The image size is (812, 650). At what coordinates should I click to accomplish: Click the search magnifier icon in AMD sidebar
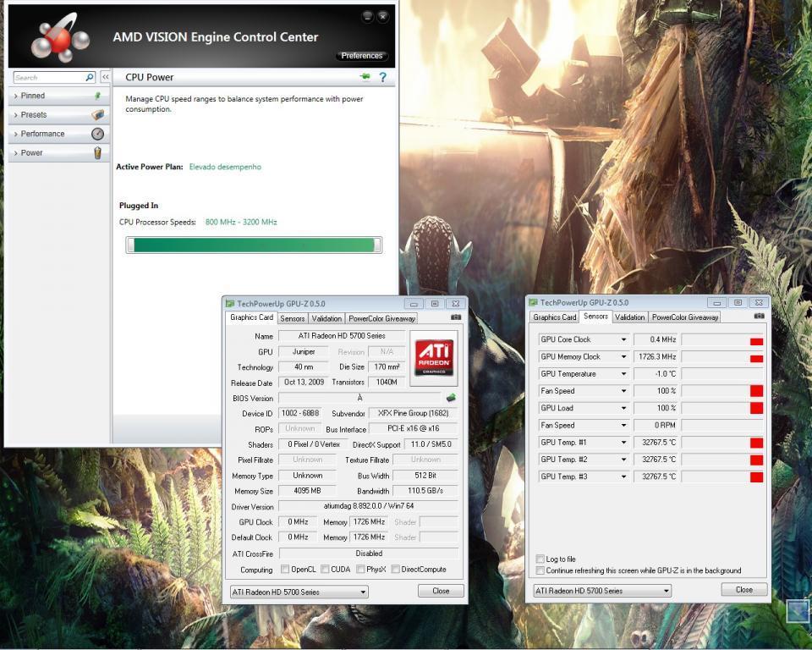click(x=90, y=77)
